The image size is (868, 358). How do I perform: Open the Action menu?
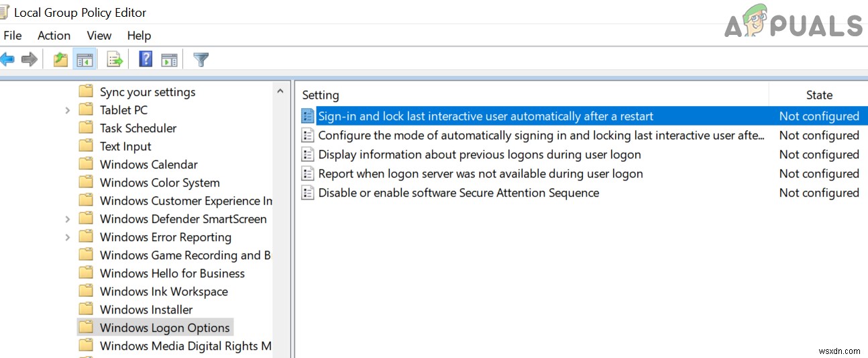[x=54, y=36]
